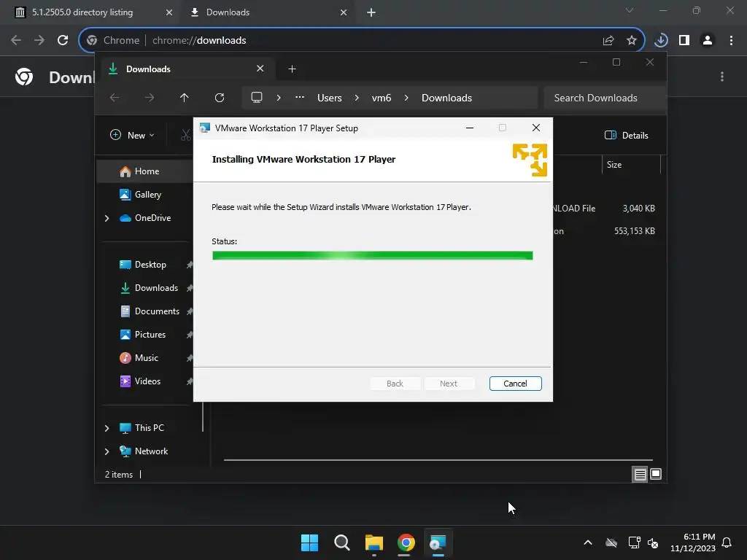Expand chevron after vm6 breadcrumb
The width and height of the screenshot is (747, 560).
[406, 98]
